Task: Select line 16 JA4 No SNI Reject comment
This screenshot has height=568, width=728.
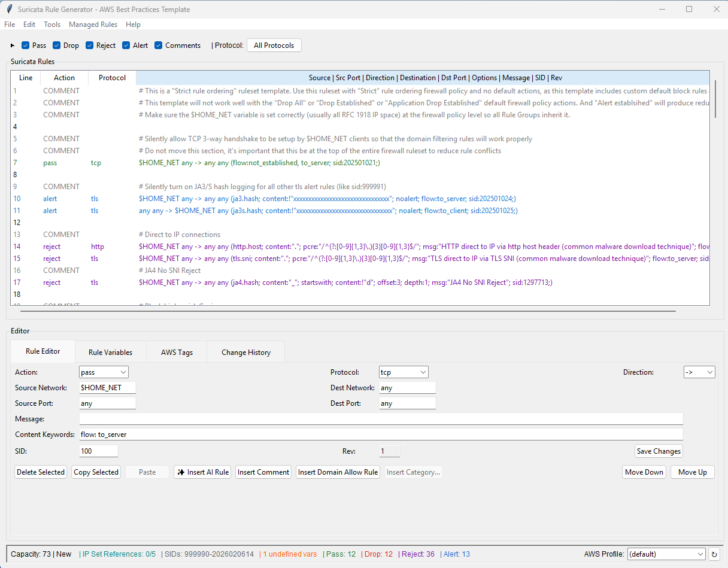Action: [x=360, y=271]
